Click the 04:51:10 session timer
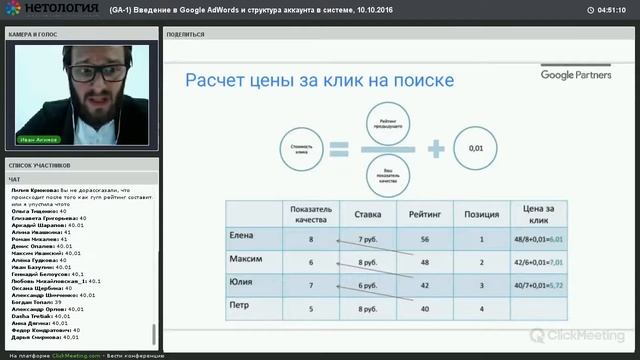The width and height of the screenshot is (640, 360). click(611, 10)
